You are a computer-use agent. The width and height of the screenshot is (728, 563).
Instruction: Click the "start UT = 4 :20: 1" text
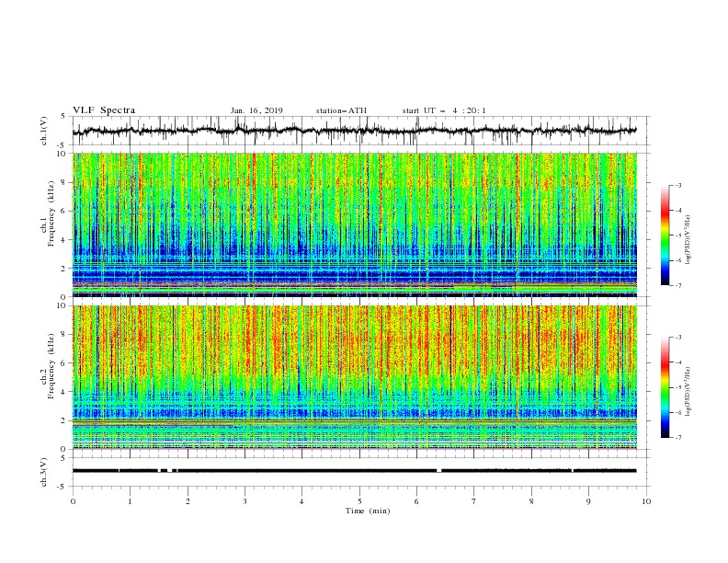coord(444,110)
